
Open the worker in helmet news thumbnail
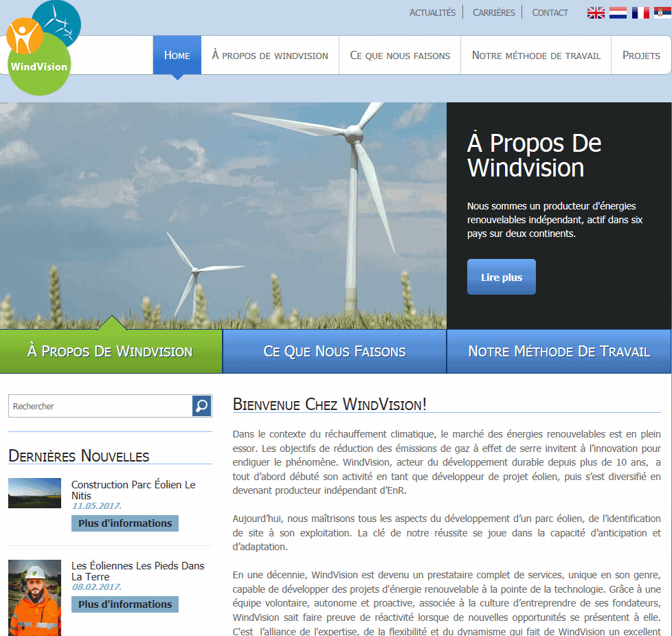click(35, 598)
